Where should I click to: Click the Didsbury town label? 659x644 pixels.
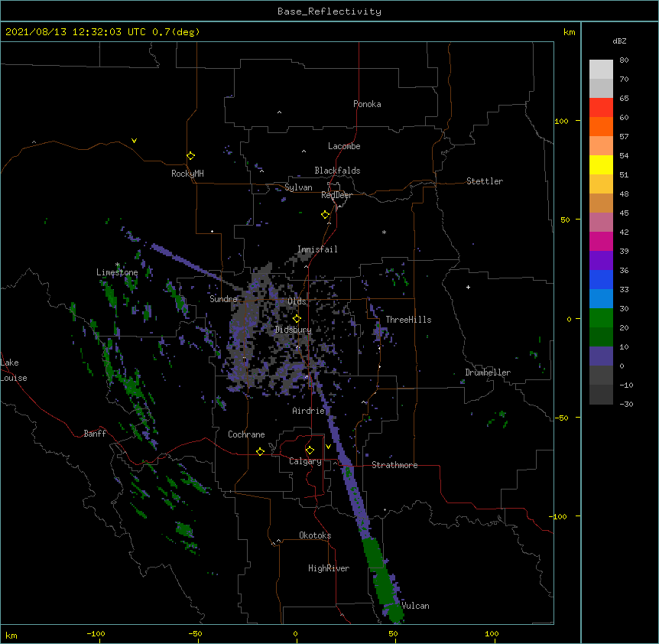293,330
